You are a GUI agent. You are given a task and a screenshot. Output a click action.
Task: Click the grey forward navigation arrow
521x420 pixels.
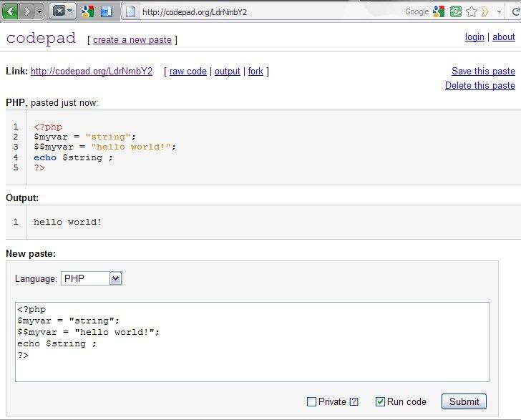pyautogui.click(x=26, y=11)
